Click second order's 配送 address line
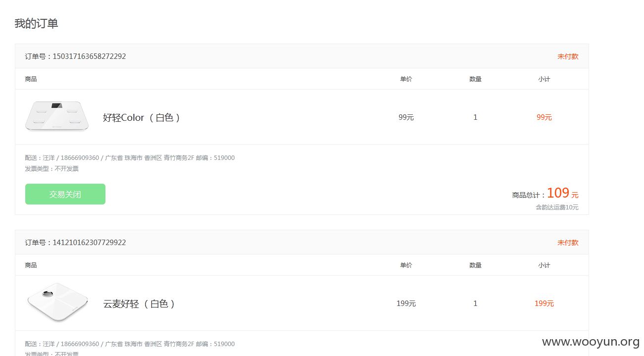The width and height of the screenshot is (644, 356). tap(130, 344)
